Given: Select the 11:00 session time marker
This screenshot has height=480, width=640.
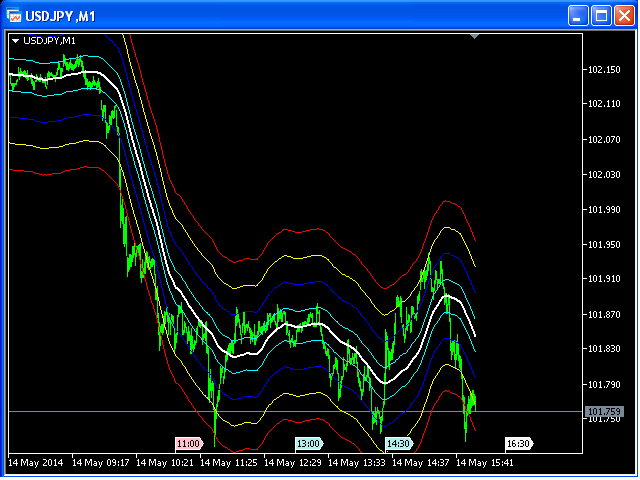Looking at the screenshot, I should pyautogui.click(x=189, y=444).
